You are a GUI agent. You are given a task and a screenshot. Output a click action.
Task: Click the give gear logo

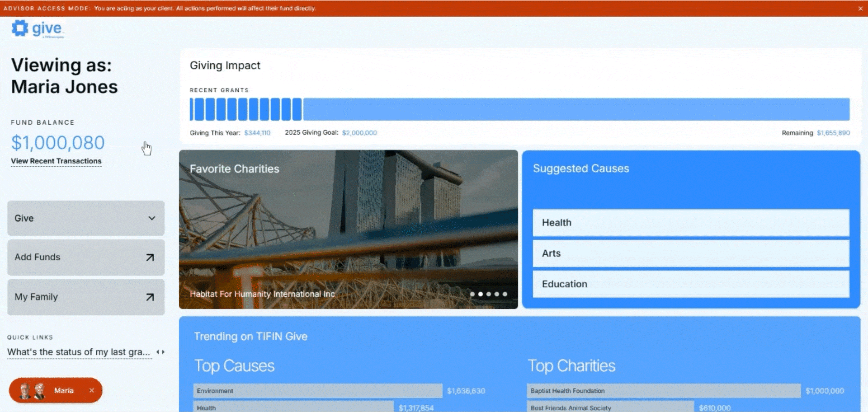pos(20,28)
